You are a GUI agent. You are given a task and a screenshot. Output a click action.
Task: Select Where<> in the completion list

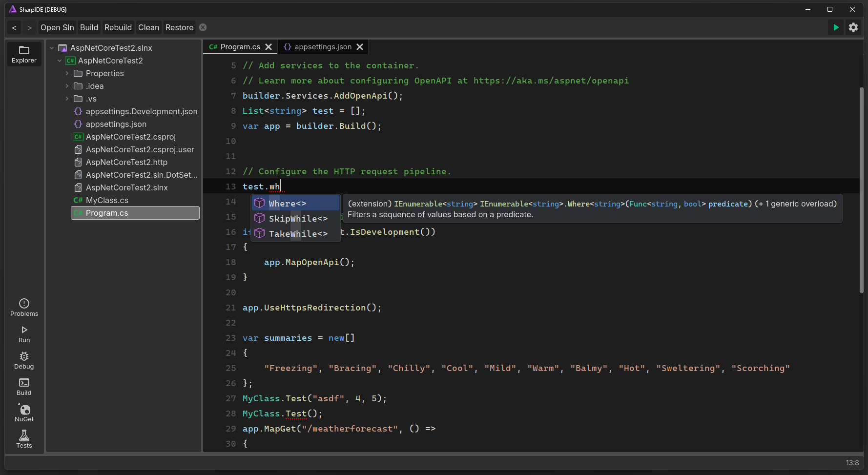tap(295, 203)
